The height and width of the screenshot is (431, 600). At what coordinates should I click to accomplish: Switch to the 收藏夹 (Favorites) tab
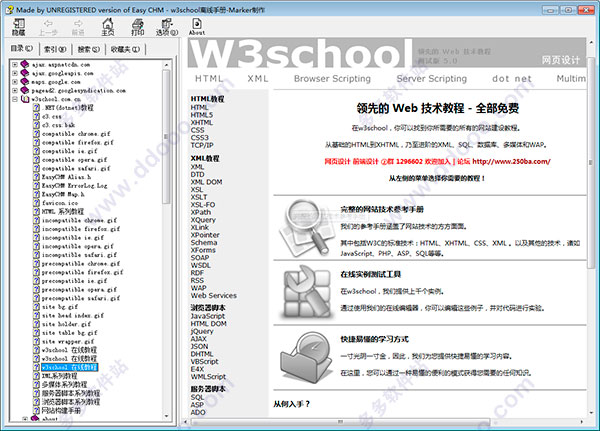point(125,49)
